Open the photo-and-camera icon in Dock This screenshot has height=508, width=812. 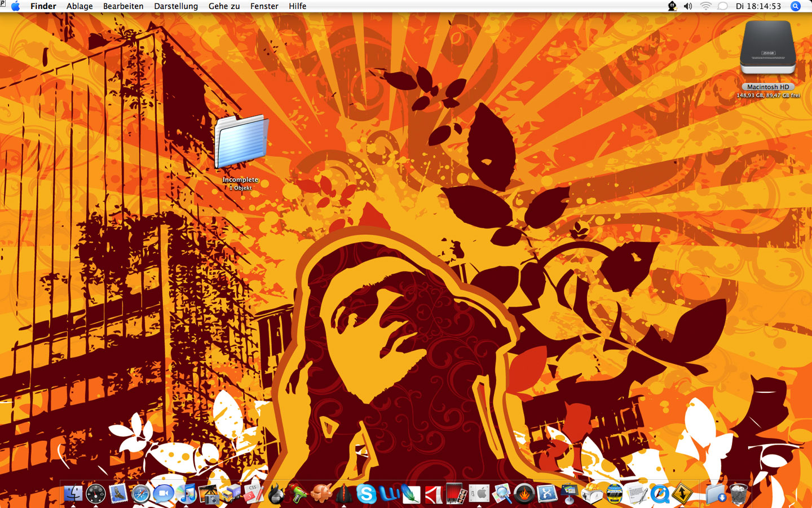(209, 494)
